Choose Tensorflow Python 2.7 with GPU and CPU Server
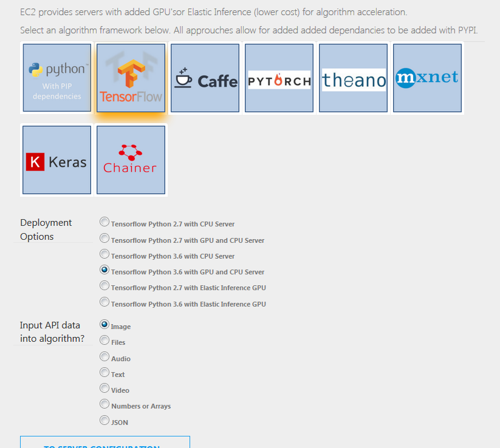The width and height of the screenshot is (500, 448). click(104, 238)
